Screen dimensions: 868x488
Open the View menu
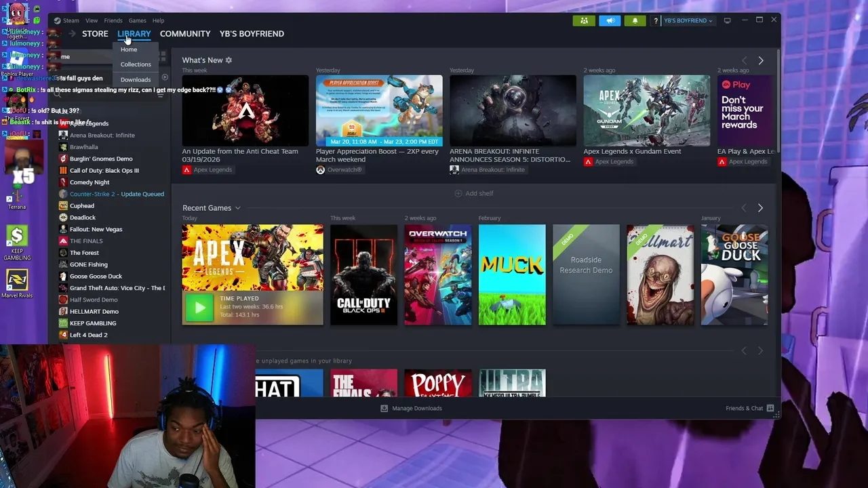pos(92,20)
